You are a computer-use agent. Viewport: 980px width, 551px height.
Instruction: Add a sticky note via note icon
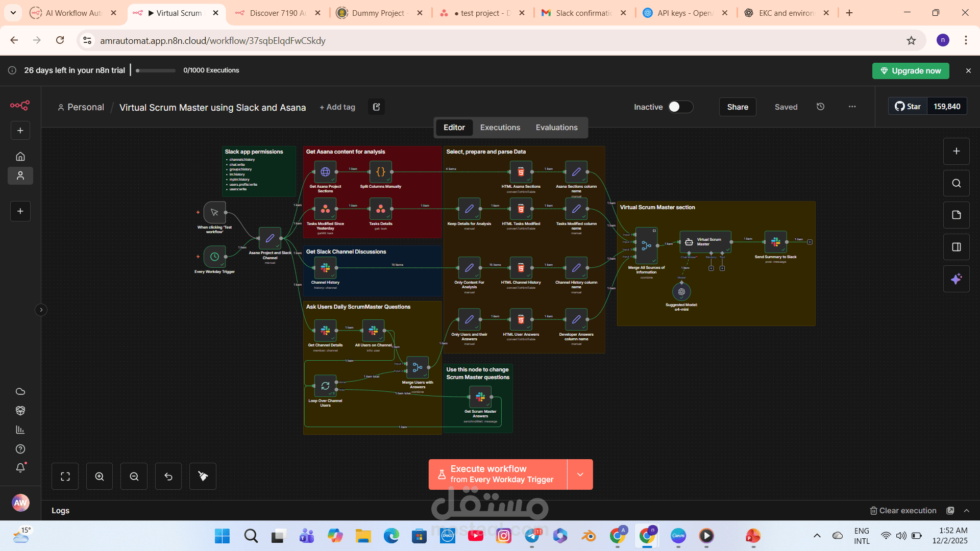(x=957, y=215)
